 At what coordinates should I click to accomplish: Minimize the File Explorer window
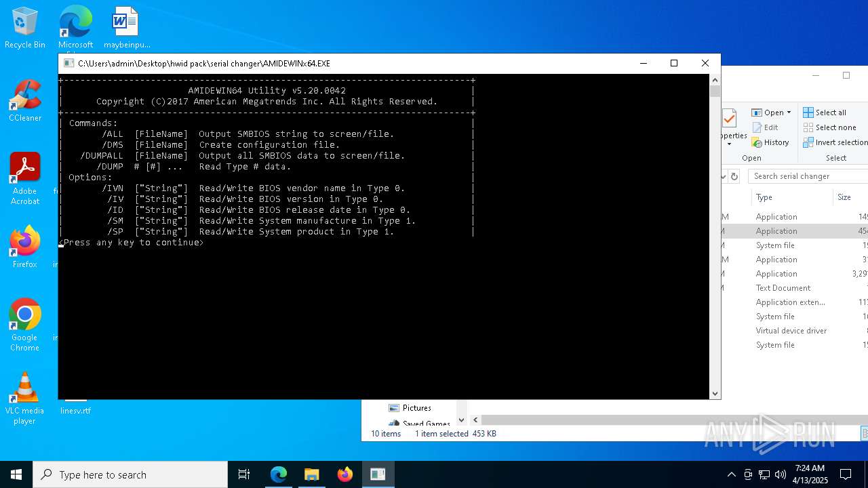tap(815, 75)
